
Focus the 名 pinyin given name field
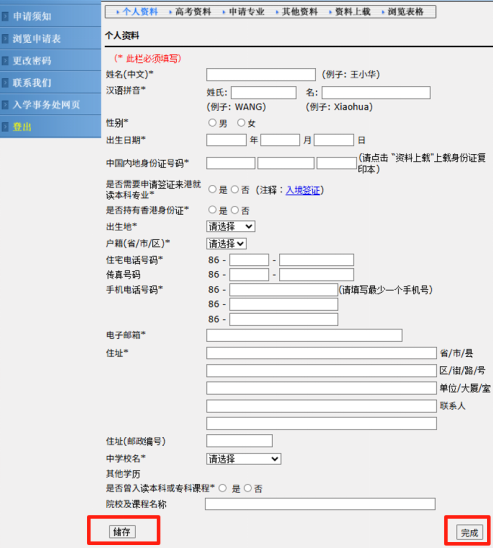point(376,93)
